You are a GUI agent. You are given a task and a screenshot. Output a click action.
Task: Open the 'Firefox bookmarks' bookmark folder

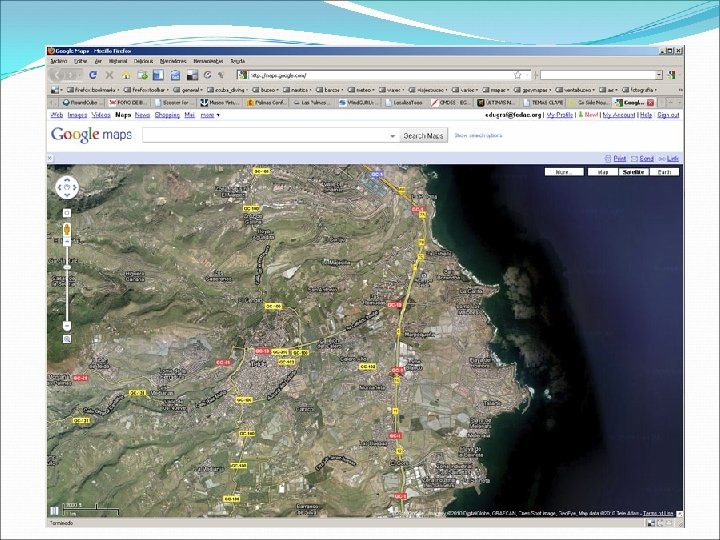click(93, 90)
